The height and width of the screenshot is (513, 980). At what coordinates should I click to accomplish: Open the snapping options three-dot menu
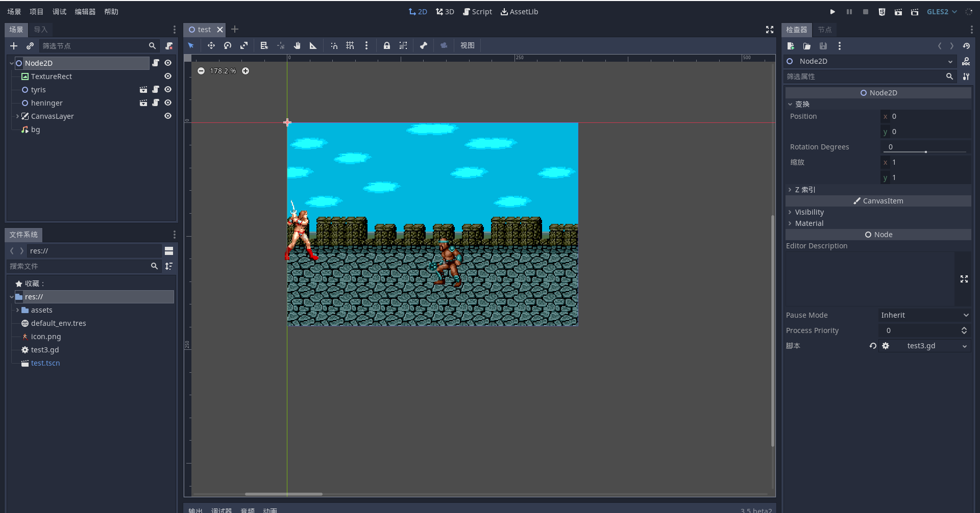[x=366, y=45]
